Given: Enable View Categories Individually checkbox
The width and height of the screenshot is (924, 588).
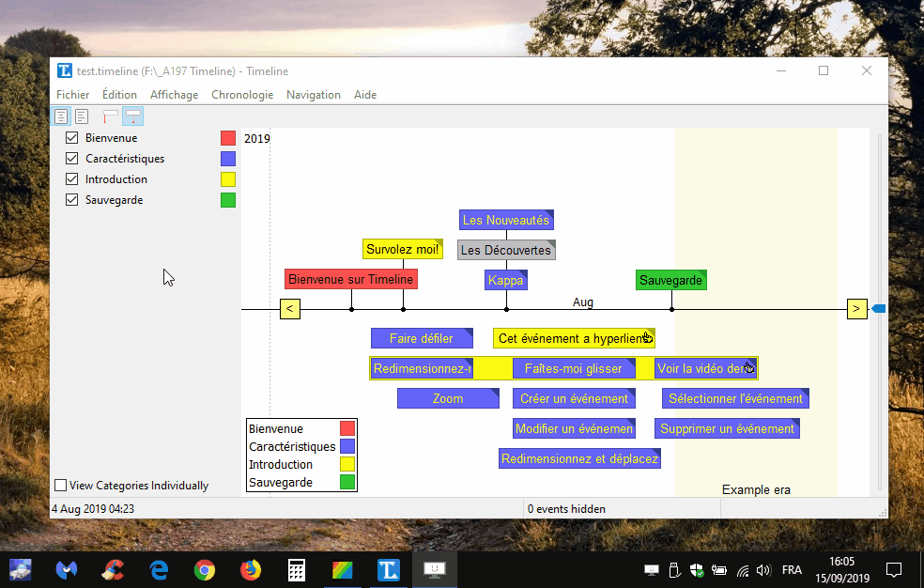Looking at the screenshot, I should tap(60, 485).
